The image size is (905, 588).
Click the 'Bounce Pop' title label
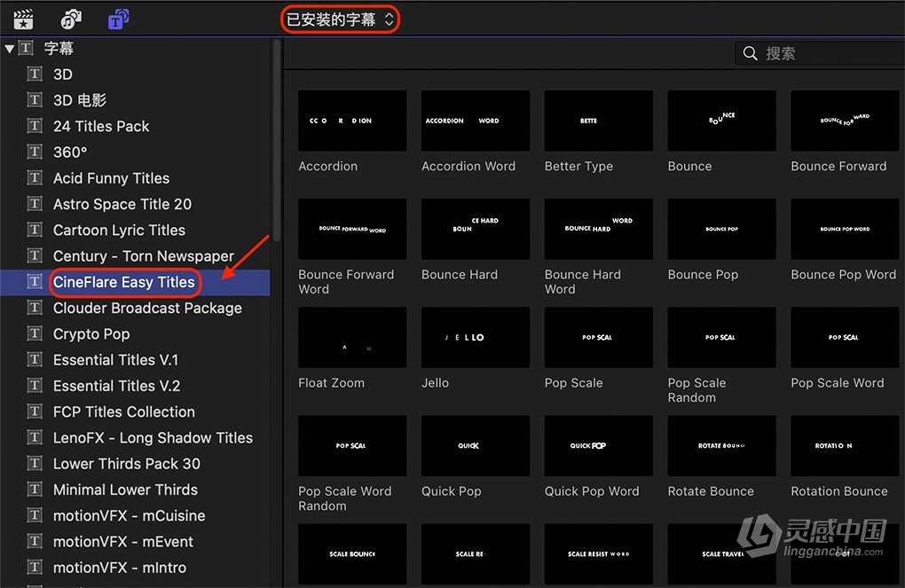point(703,275)
